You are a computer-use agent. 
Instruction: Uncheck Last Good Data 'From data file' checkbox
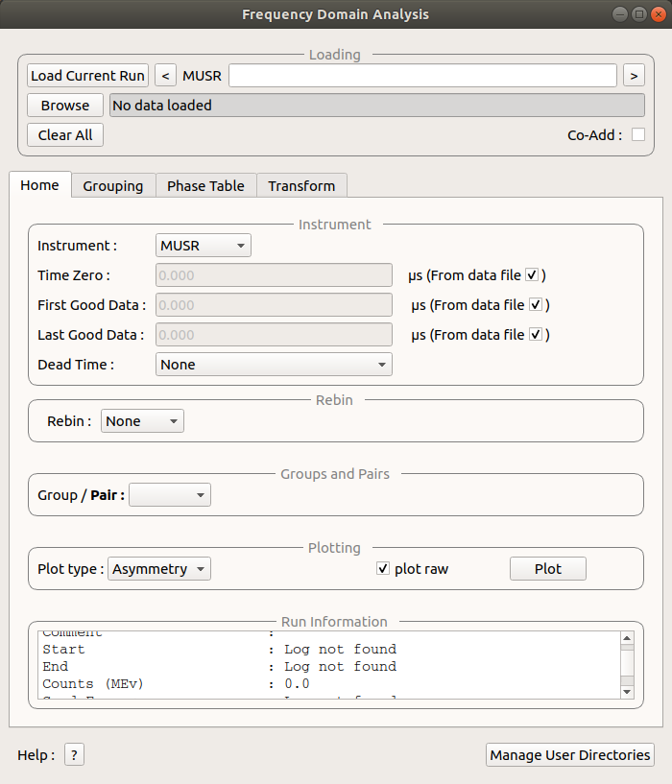tap(536, 335)
